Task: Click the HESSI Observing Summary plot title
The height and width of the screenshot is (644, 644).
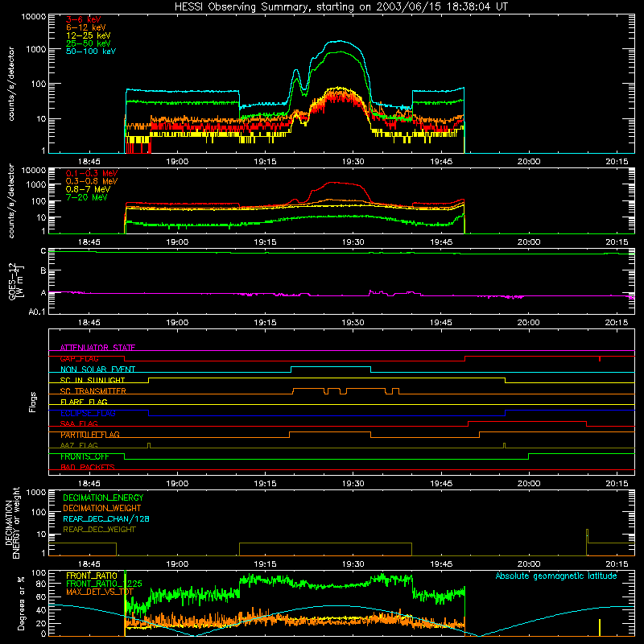Action: point(341,7)
